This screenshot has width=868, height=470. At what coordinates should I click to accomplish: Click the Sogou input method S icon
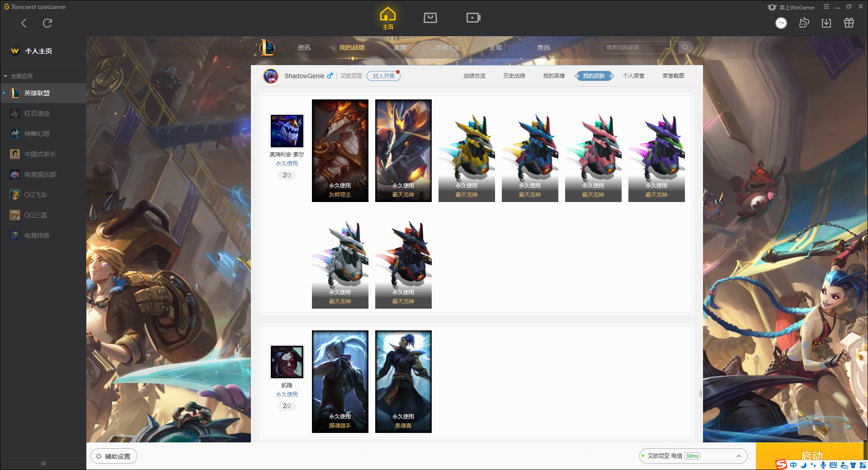(781, 465)
